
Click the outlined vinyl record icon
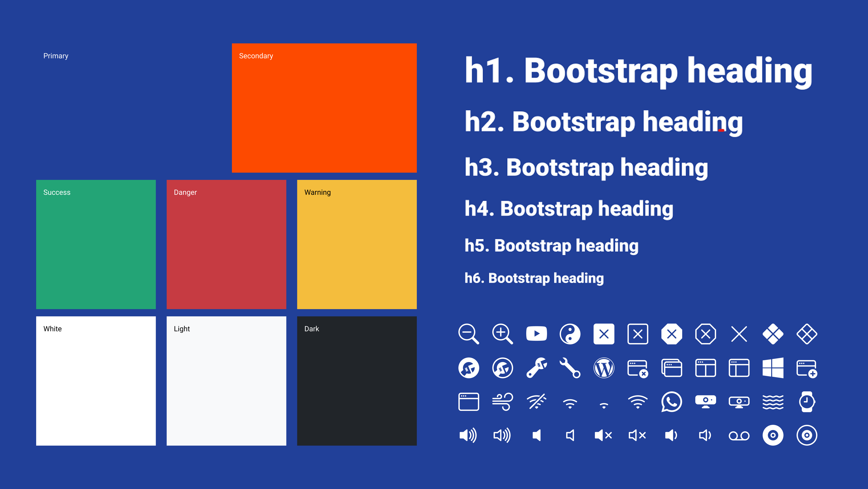807,435
